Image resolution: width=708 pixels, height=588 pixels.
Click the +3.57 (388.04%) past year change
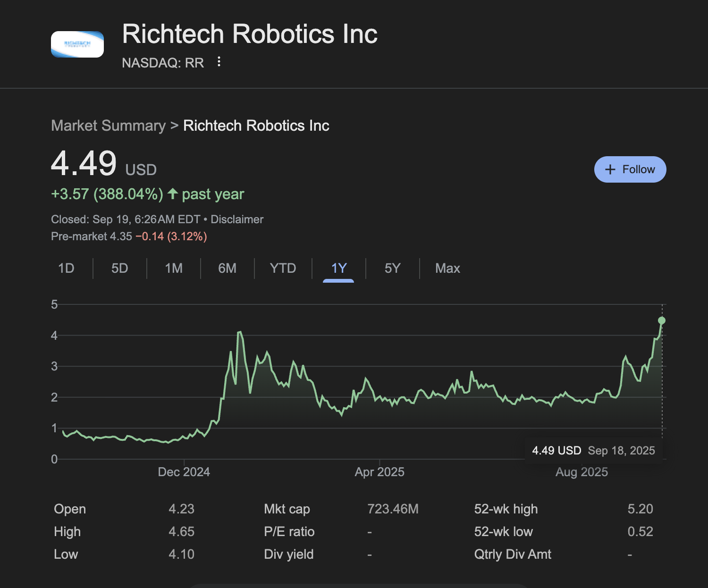click(x=147, y=194)
